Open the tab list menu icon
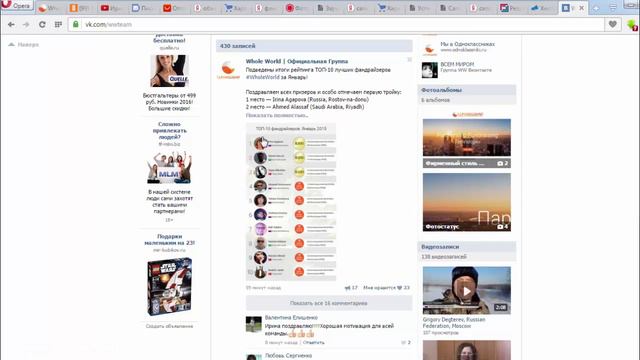 (613, 7)
